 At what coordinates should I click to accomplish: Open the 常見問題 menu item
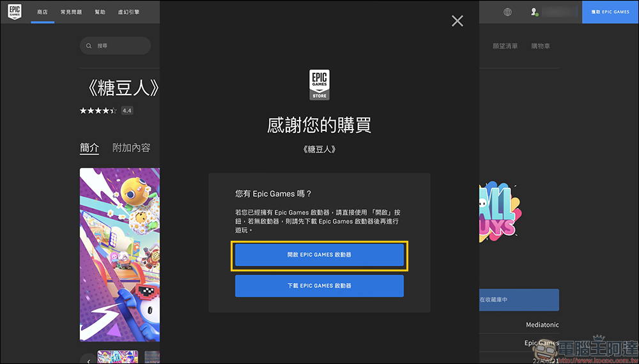[70, 11]
